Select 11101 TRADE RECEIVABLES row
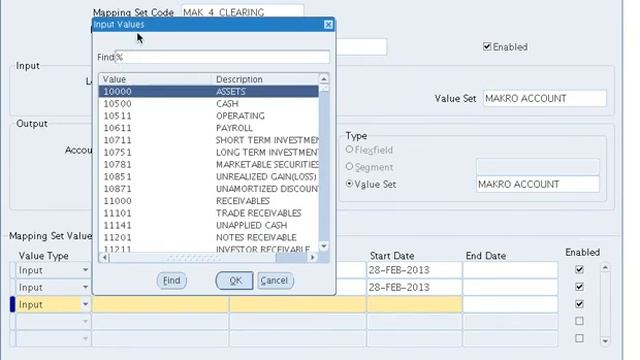 208,213
